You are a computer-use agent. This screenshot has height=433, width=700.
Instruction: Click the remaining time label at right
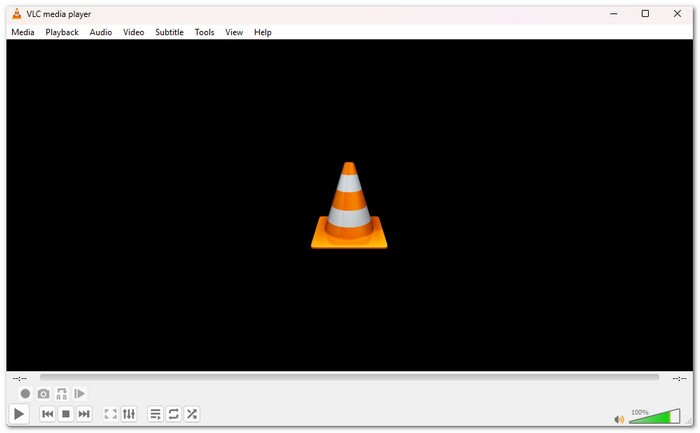(679, 379)
